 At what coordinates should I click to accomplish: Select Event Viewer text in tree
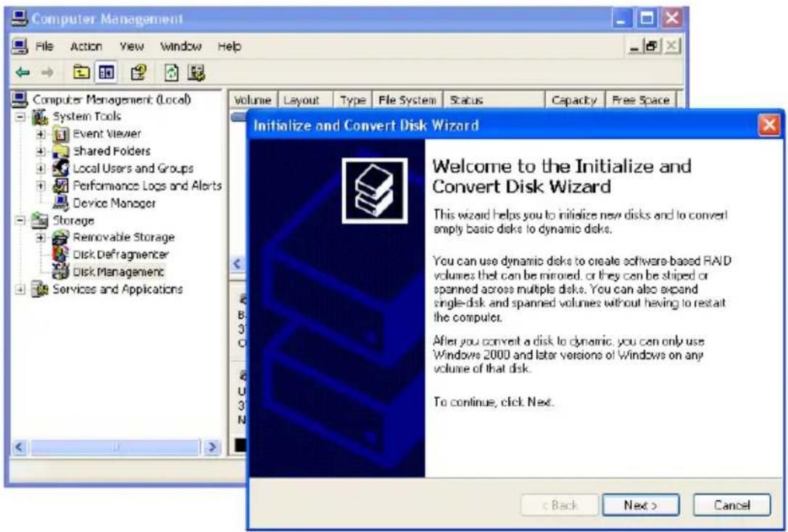[x=107, y=134]
